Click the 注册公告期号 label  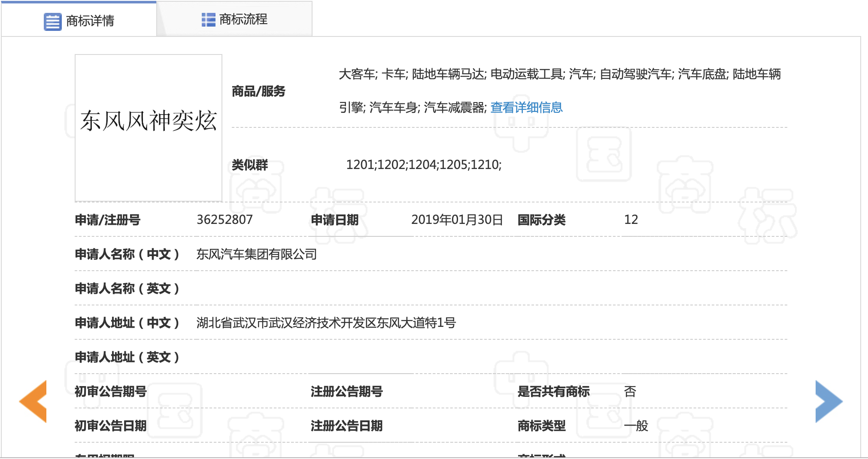click(347, 392)
